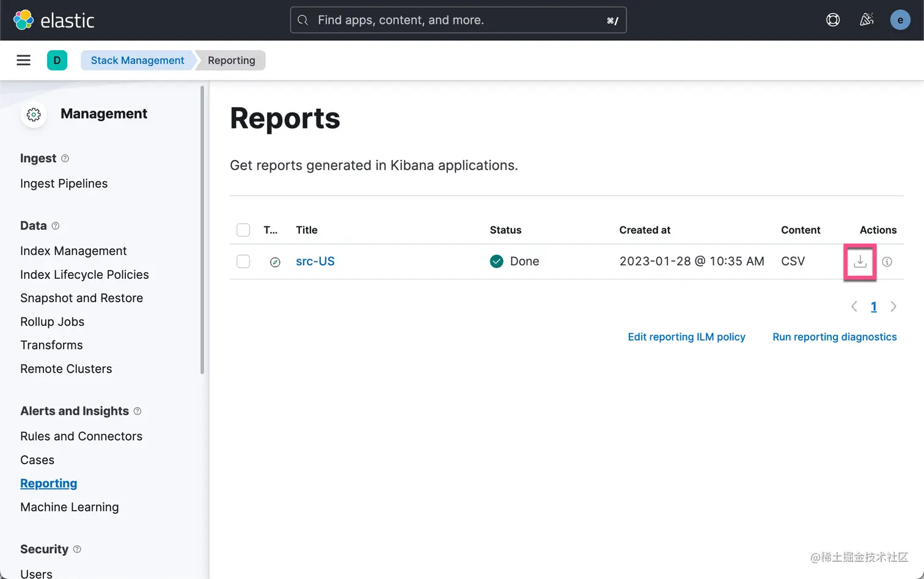The image size is (924, 579).
Task: Click the Management gear icon
Action: (34, 114)
